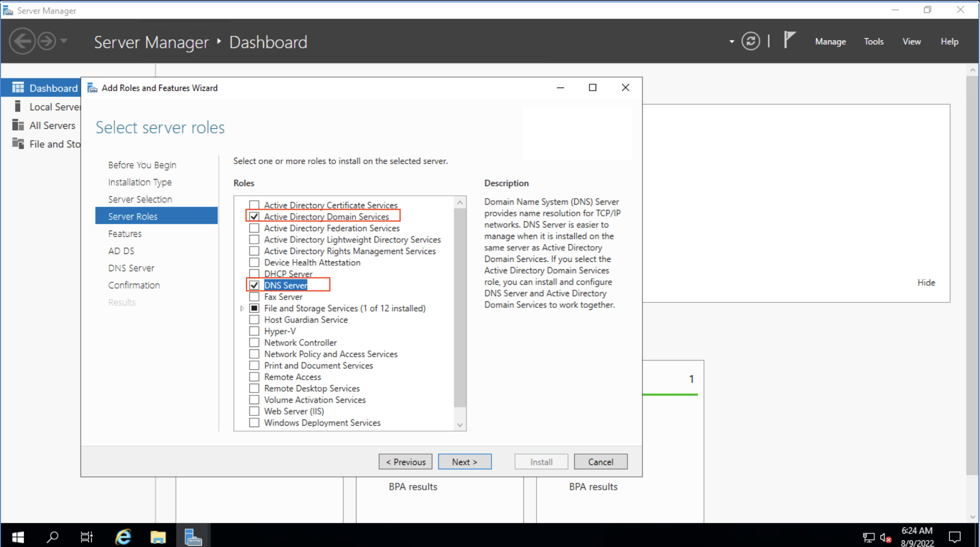This screenshot has width=980, height=547.
Task: Toggle File and Storage Services checkbox
Action: point(254,308)
